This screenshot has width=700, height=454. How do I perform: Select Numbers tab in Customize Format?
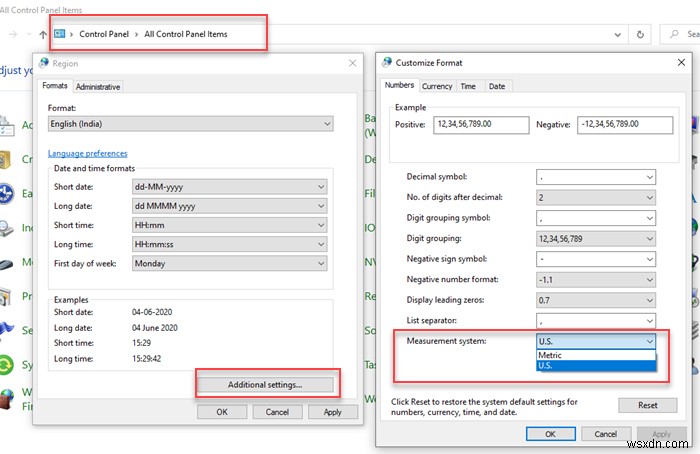pos(400,85)
